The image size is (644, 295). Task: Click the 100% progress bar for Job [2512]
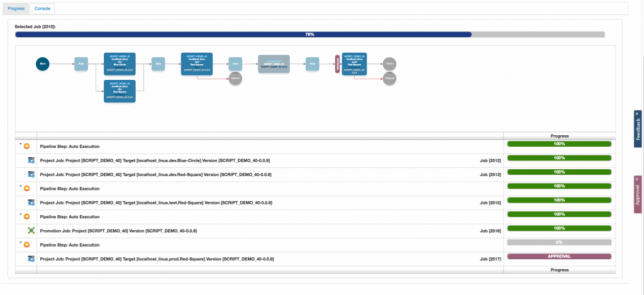559,158
